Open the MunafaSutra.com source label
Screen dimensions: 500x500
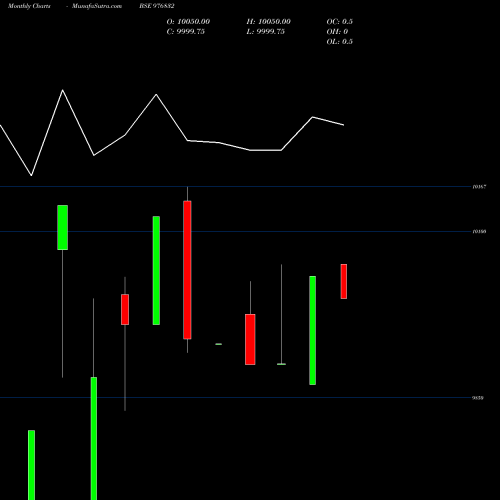[x=97, y=6]
